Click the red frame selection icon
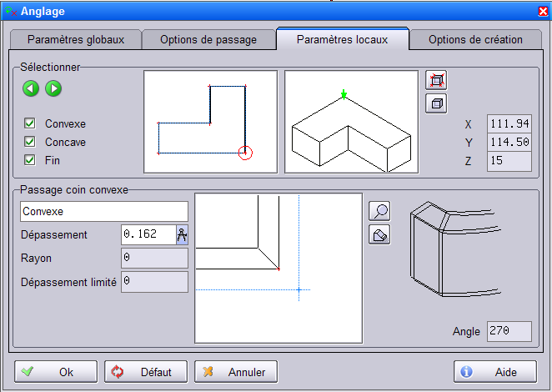 (435, 81)
